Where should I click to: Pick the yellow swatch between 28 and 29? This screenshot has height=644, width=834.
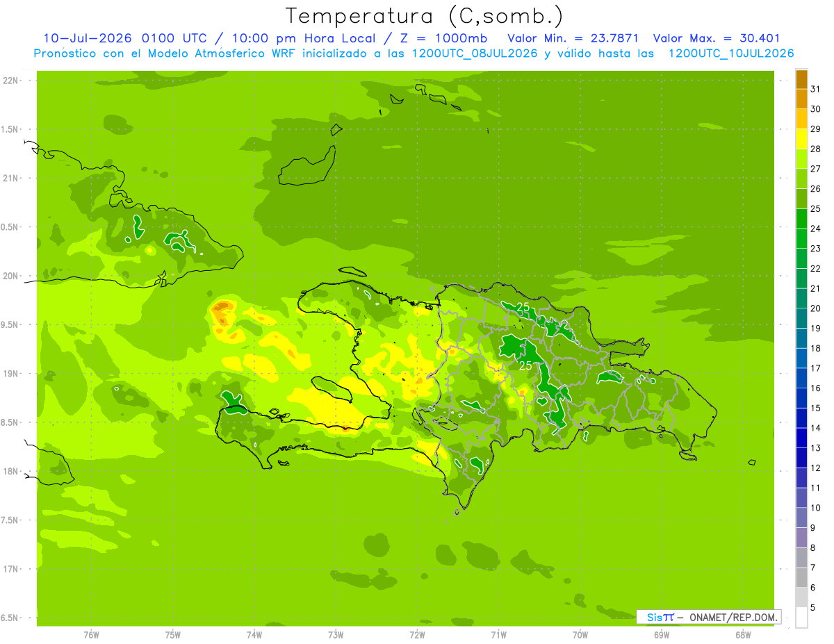tap(801, 139)
